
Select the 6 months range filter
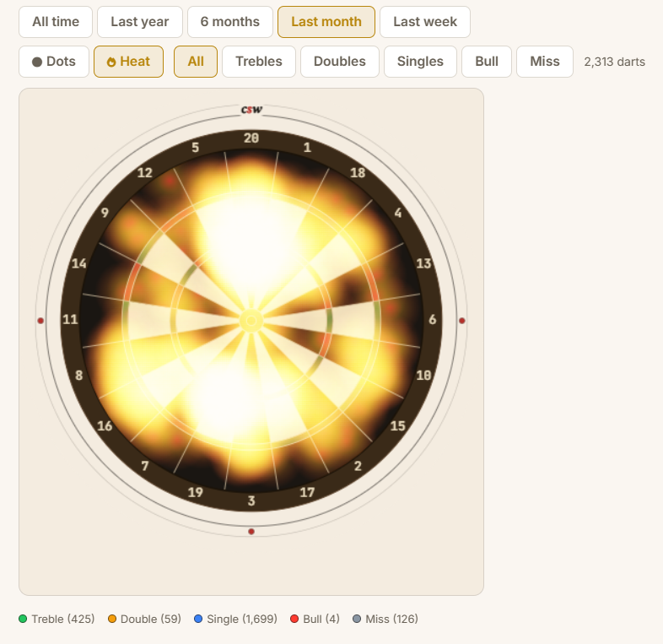click(230, 22)
